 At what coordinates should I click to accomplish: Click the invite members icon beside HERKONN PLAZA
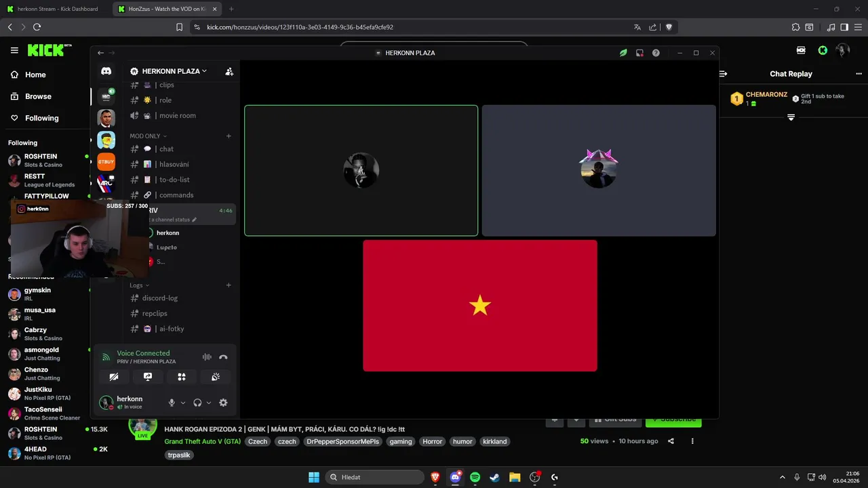click(229, 71)
